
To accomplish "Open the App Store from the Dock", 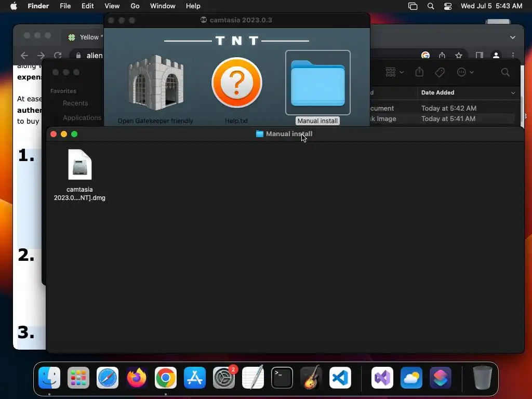I will click(195, 378).
